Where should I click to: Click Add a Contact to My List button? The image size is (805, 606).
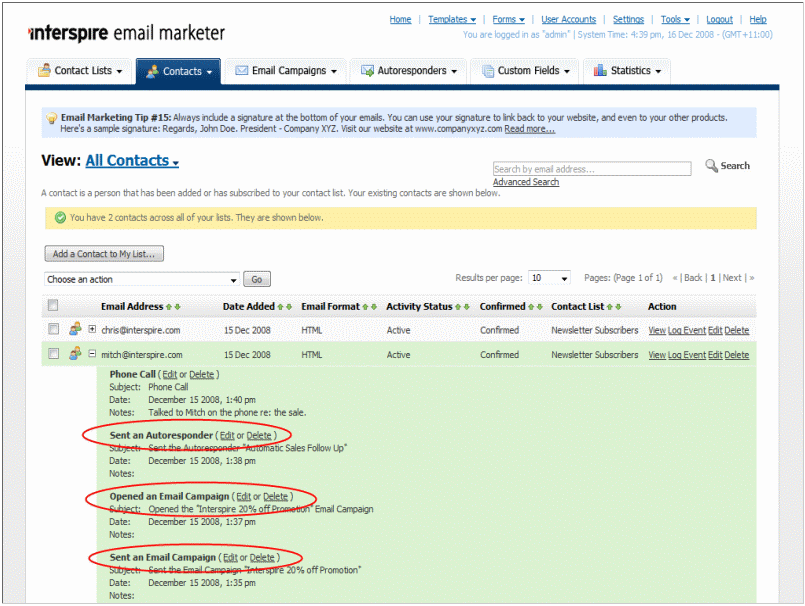(104, 254)
